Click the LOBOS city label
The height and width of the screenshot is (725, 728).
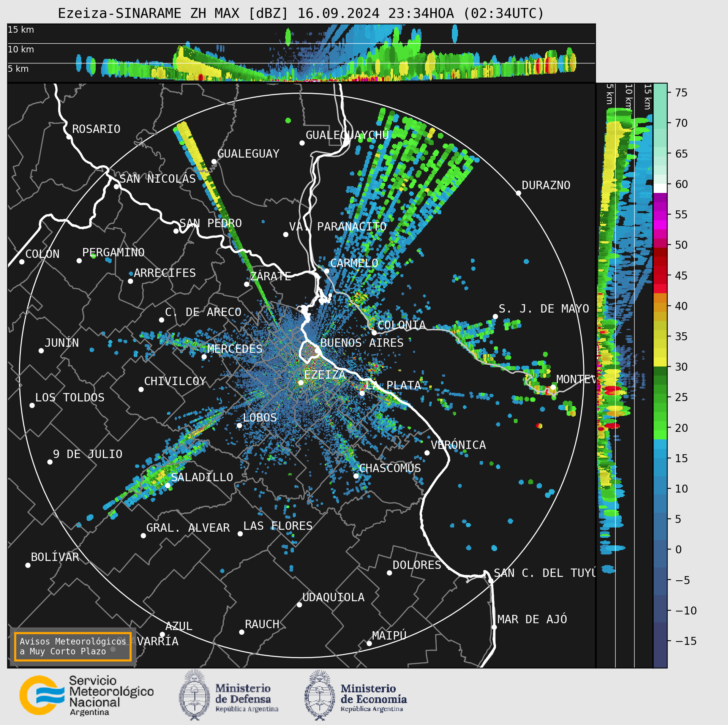[x=260, y=417]
